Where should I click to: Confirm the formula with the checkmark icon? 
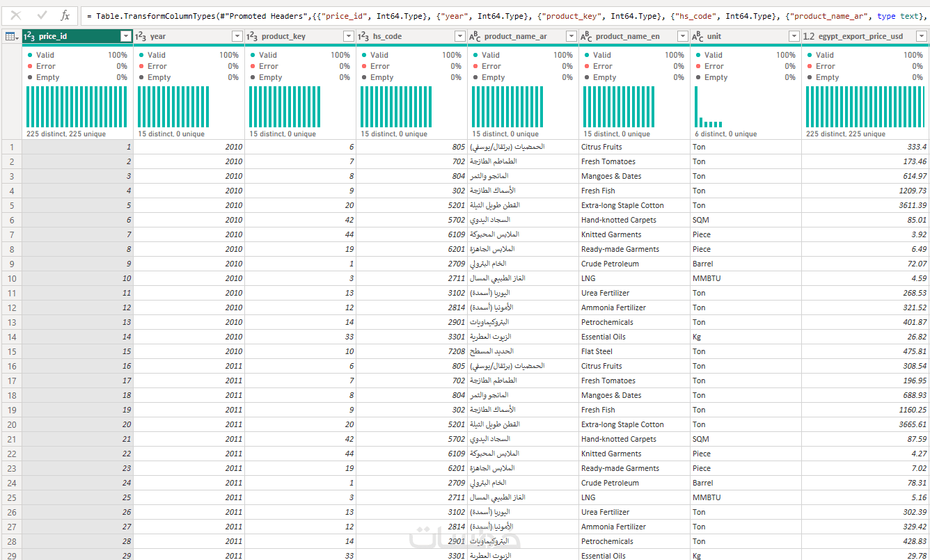coord(42,15)
